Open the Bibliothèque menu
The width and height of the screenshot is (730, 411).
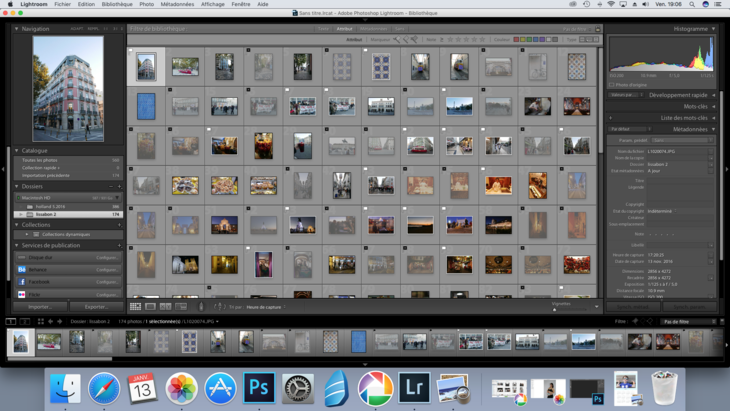click(117, 4)
